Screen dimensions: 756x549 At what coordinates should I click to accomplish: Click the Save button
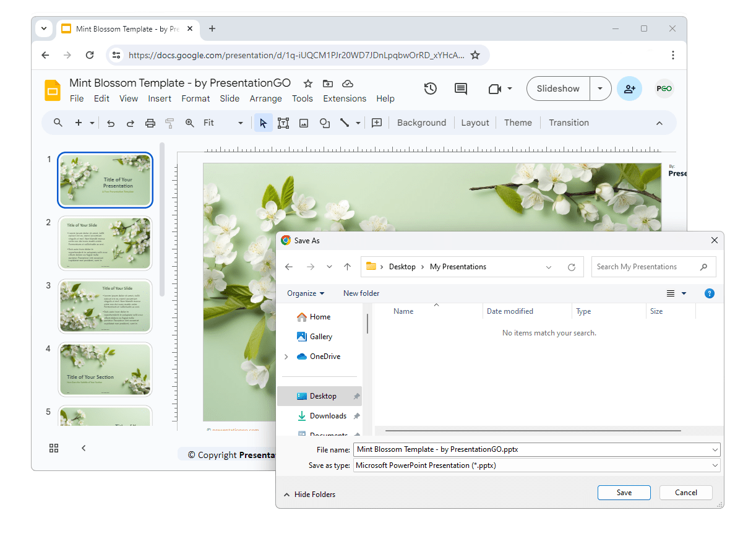click(x=624, y=493)
